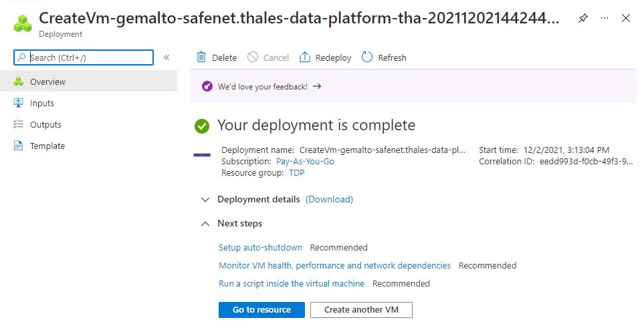The height and width of the screenshot is (334, 644).
Task: Click the Next steps heading
Action: (x=240, y=224)
